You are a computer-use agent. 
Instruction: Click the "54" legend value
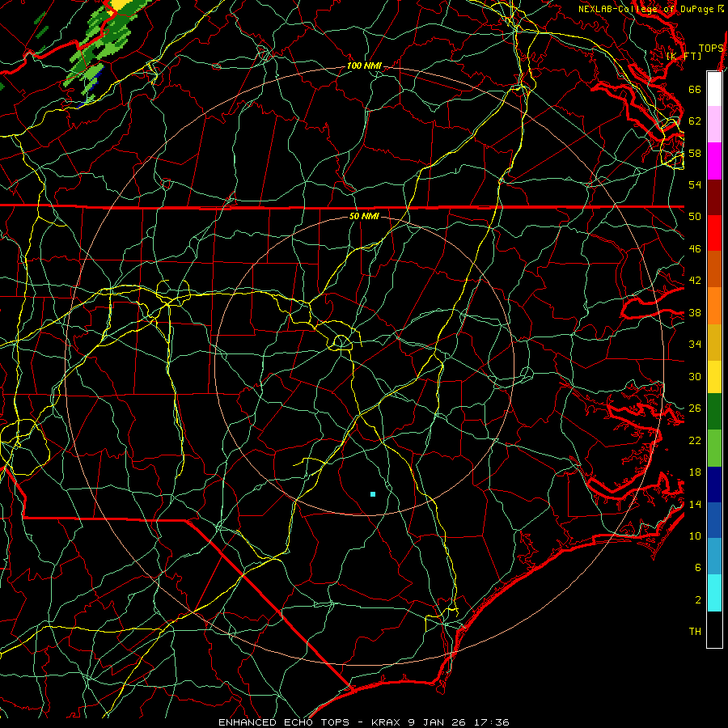(695, 184)
